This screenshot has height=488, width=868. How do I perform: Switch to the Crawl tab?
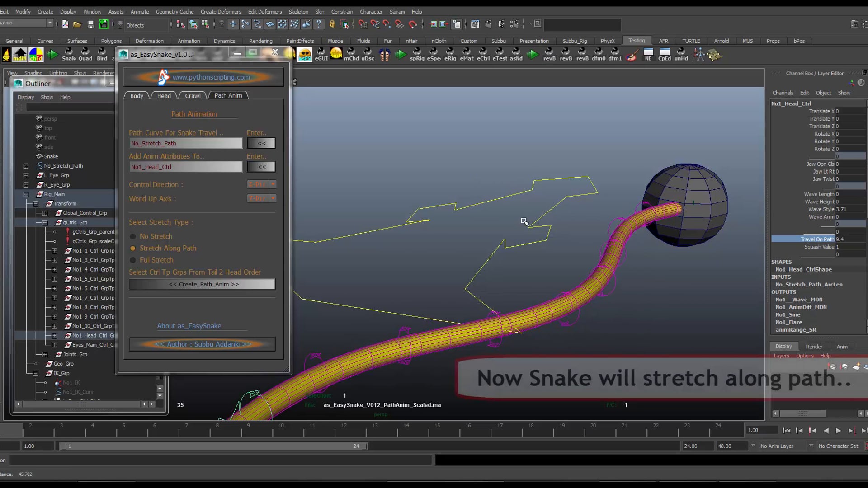[x=193, y=96]
